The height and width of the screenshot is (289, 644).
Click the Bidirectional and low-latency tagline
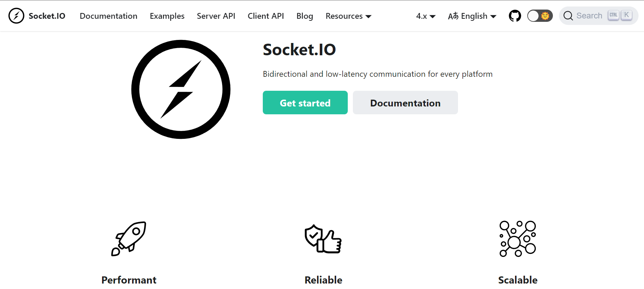[x=378, y=74]
